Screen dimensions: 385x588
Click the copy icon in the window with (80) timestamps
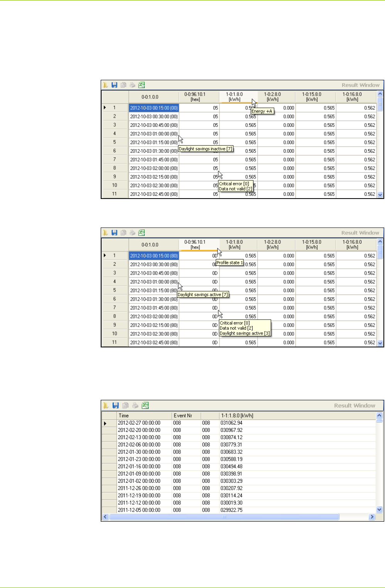click(123, 233)
